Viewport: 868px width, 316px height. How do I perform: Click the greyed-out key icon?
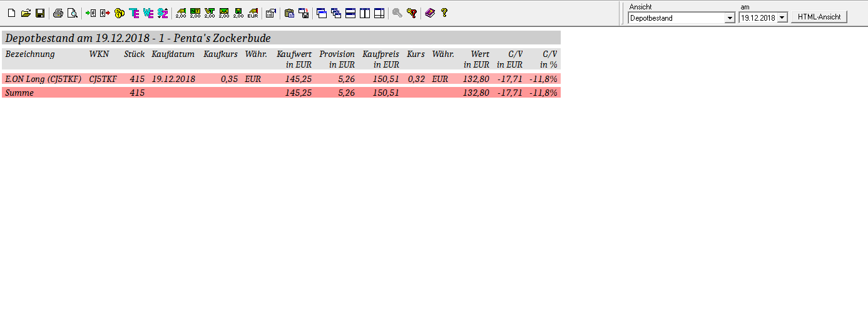point(397,13)
